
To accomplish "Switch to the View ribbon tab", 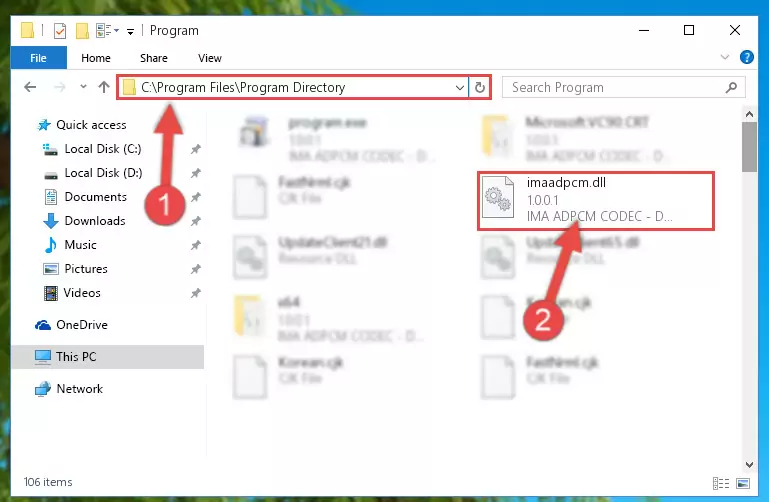I will pos(209,58).
